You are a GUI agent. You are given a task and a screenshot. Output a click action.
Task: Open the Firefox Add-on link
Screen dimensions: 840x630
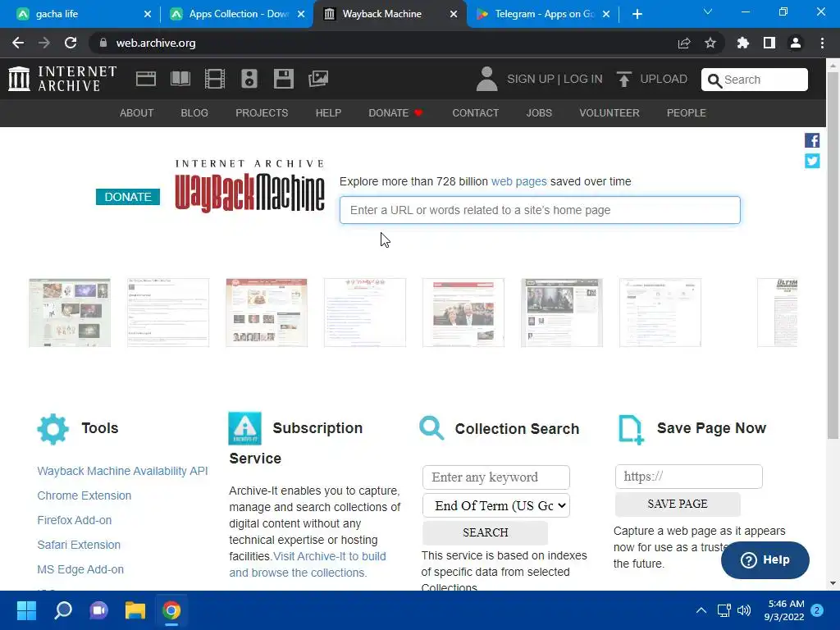coord(75,520)
